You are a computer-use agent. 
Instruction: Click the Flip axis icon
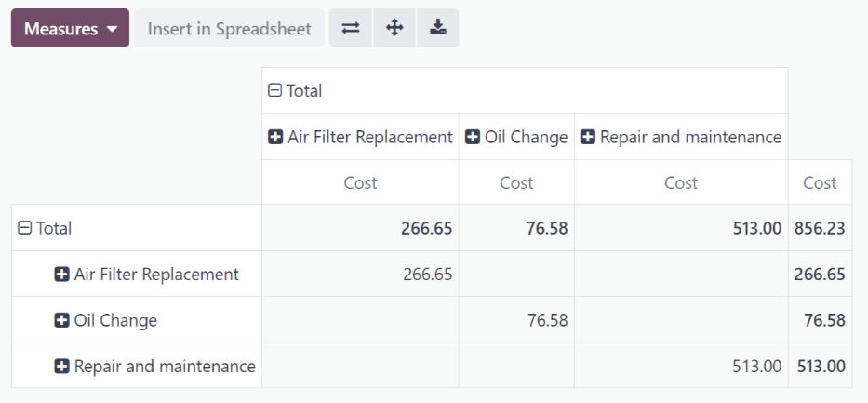point(351,28)
